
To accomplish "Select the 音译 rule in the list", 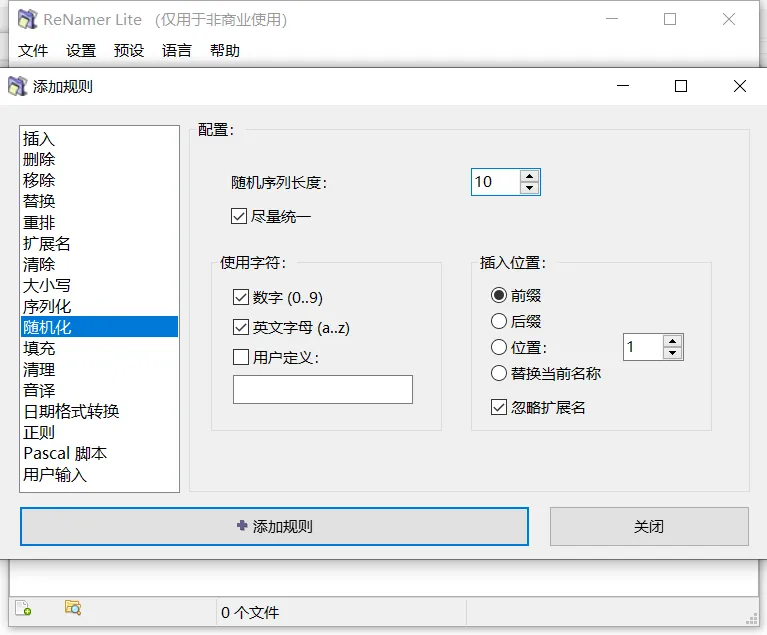I will [x=99, y=390].
